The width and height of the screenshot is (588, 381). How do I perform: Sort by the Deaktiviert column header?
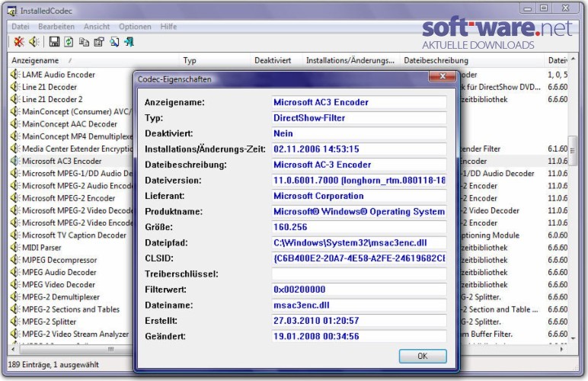click(276, 60)
